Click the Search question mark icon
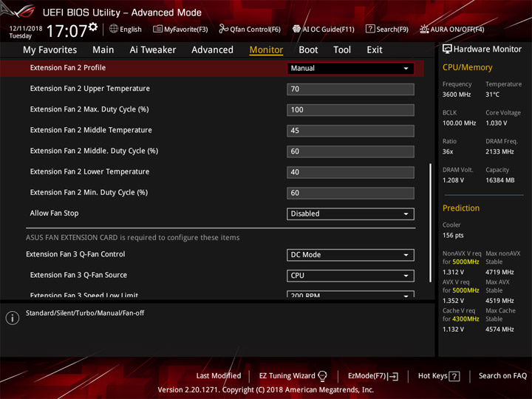This screenshot has width=532, height=399. tap(370, 29)
